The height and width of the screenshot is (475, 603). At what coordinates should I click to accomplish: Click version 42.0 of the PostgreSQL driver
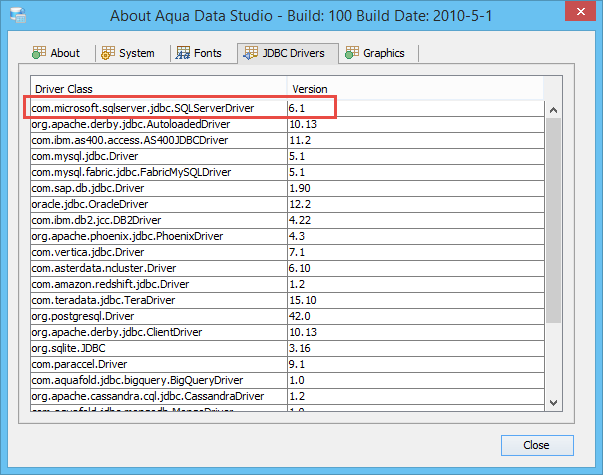tap(300, 316)
